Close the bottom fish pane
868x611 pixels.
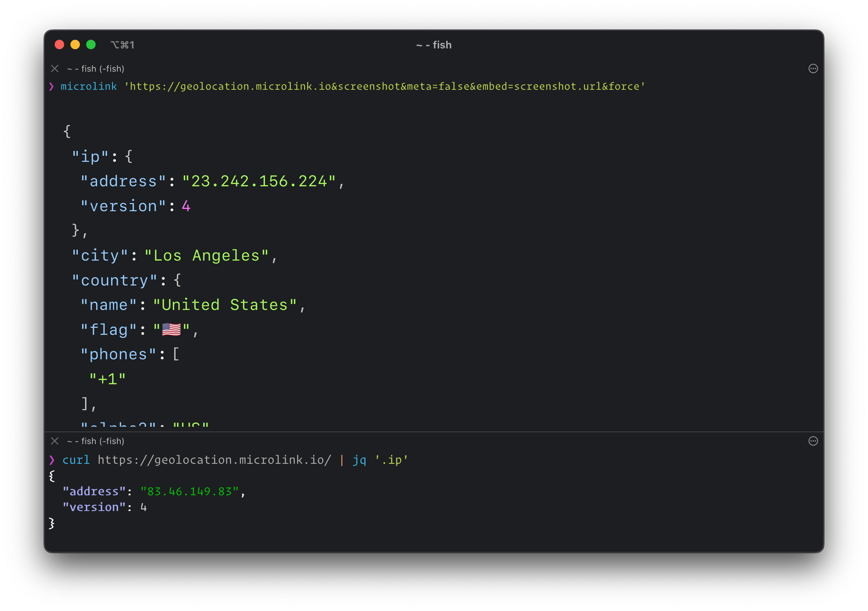click(x=55, y=441)
